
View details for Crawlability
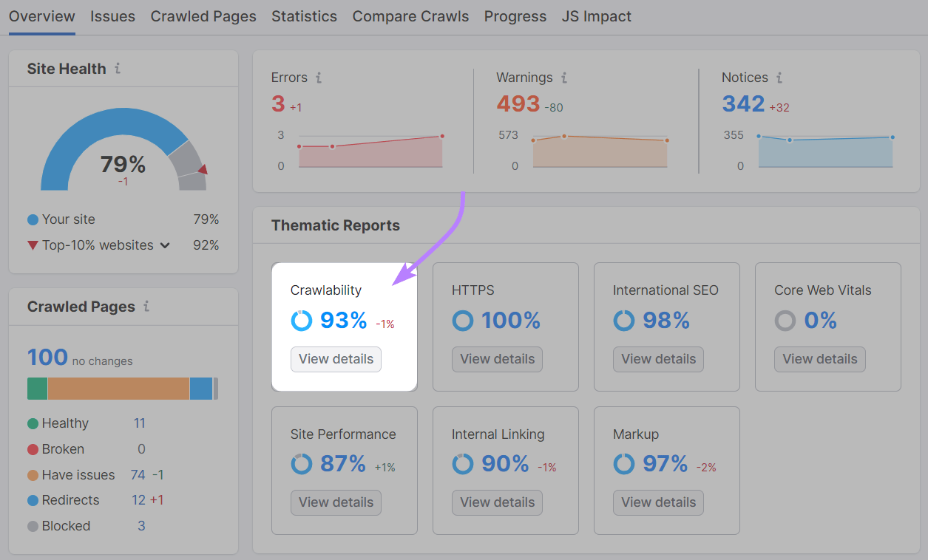336,359
